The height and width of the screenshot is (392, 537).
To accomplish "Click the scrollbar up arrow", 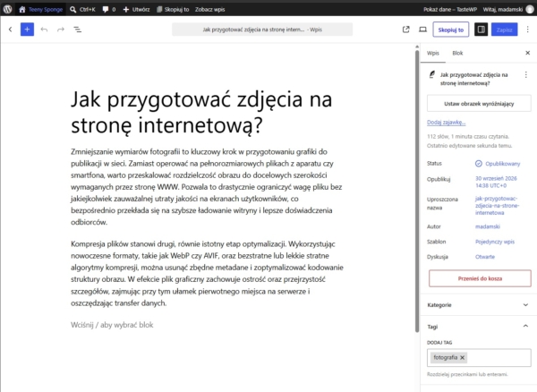I will coord(417,47).
